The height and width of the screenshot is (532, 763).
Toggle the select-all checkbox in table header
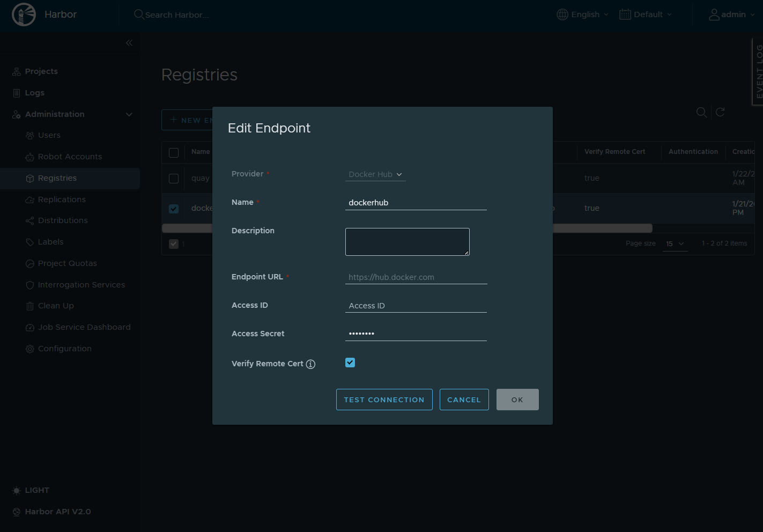(174, 153)
